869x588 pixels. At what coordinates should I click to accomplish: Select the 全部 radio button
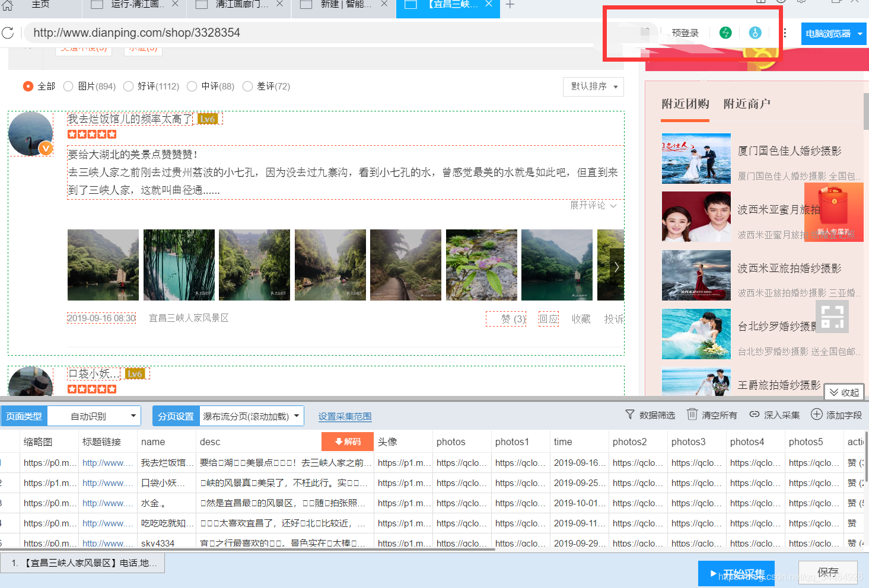(28, 87)
